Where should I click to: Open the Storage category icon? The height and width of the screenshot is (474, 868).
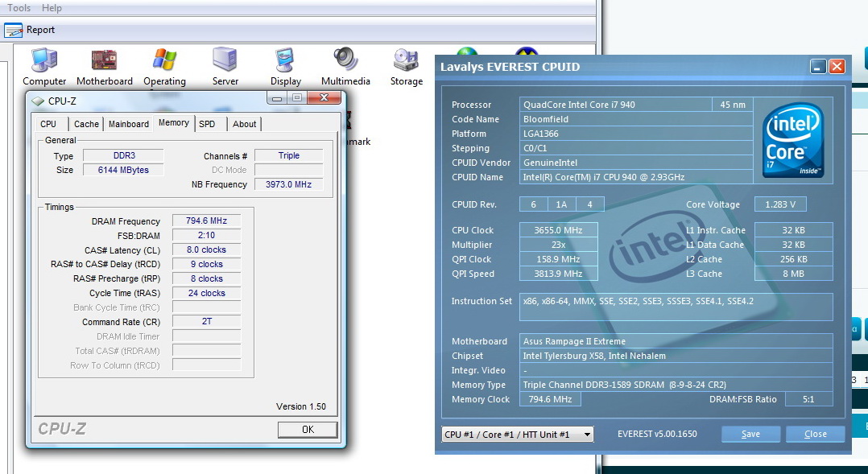coord(406,60)
